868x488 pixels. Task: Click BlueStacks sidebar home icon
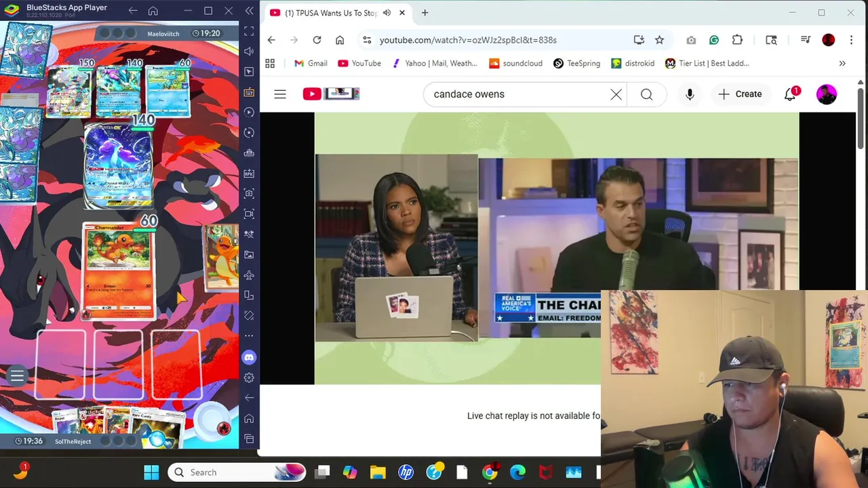(x=249, y=418)
